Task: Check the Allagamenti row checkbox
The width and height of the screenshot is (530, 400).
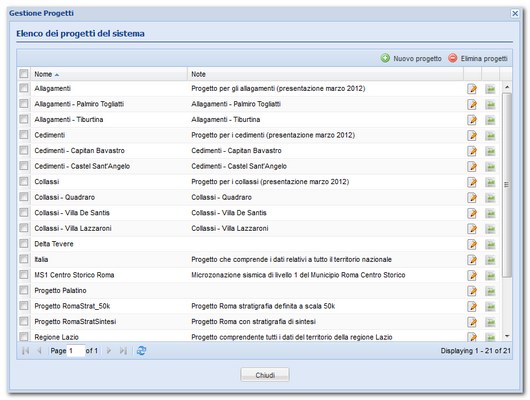Action: tap(24, 88)
